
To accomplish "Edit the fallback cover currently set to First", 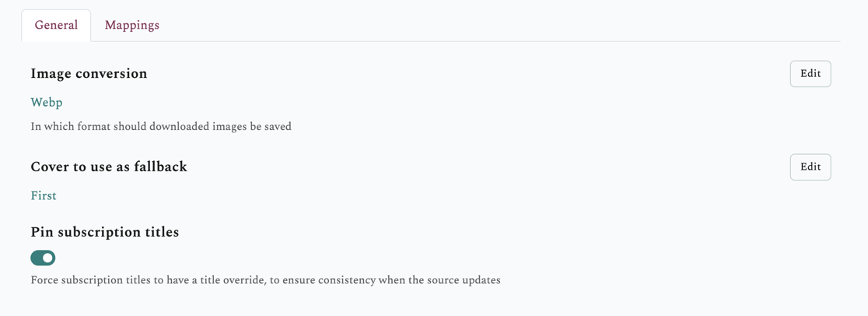I will (x=810, y=167).
